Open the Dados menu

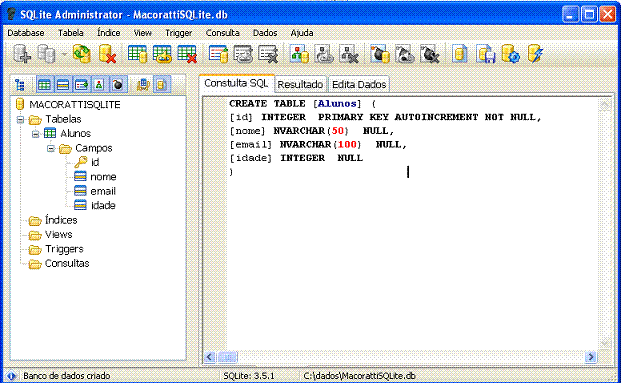[265, 33]
